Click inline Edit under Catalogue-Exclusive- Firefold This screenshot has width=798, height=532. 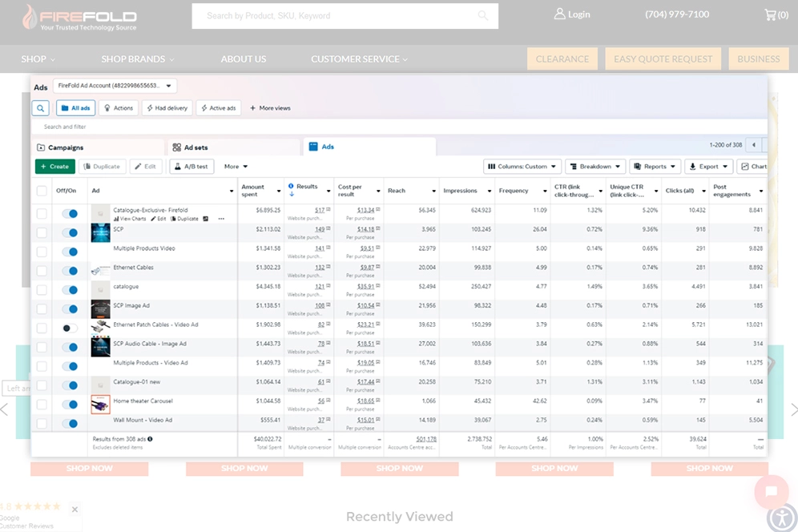(x=159, y=219)
